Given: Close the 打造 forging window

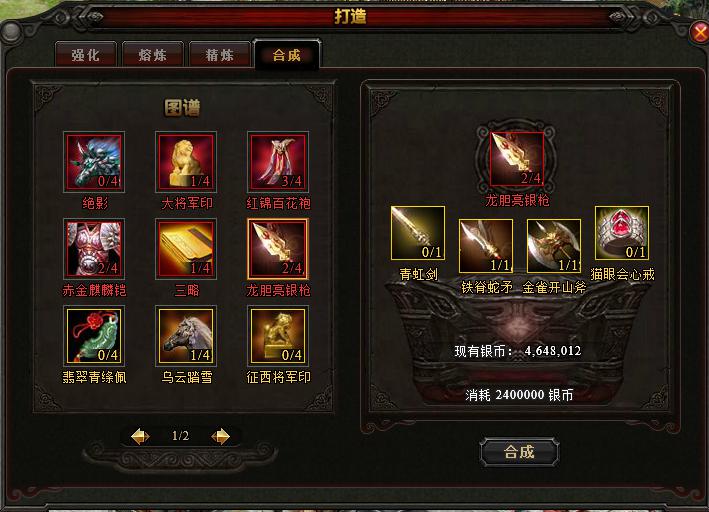Looking at the screenshot, I should coord(700,33).
